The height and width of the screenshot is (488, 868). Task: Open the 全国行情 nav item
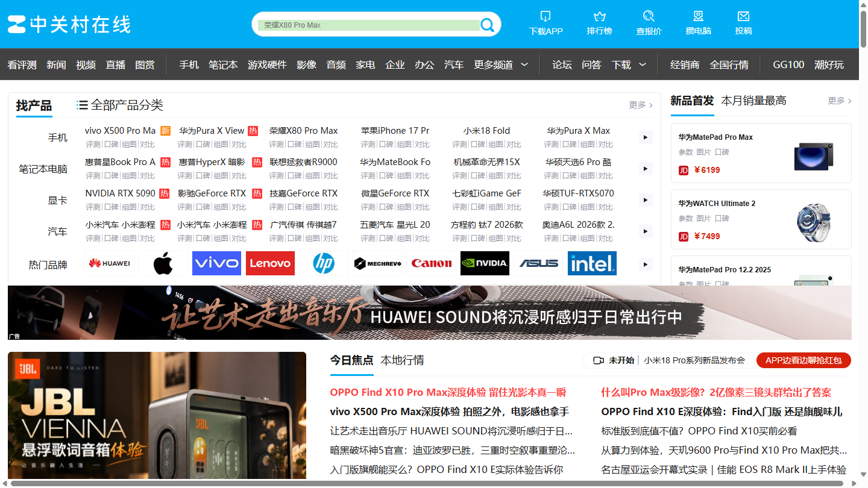(x=729, y=64)
